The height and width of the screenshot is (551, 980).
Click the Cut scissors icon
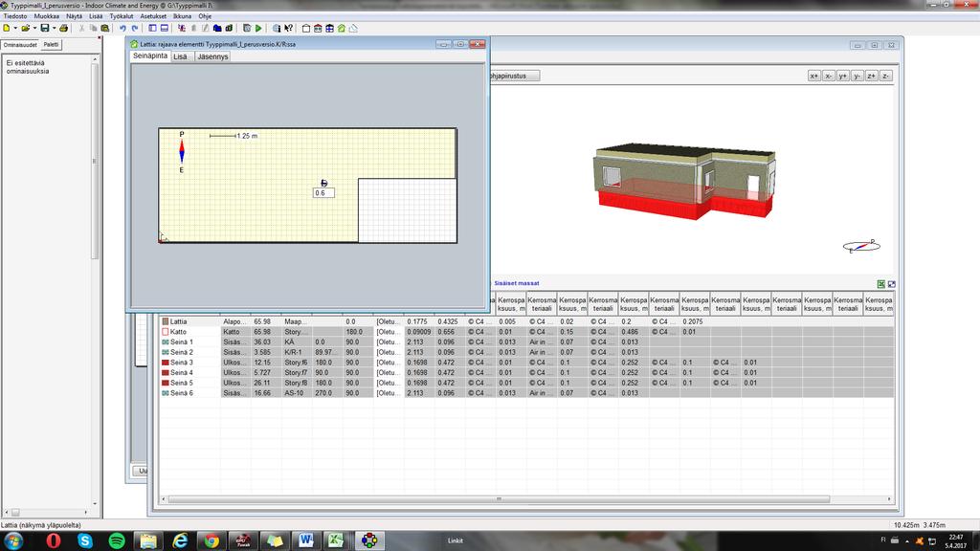(x=81, y=28)
